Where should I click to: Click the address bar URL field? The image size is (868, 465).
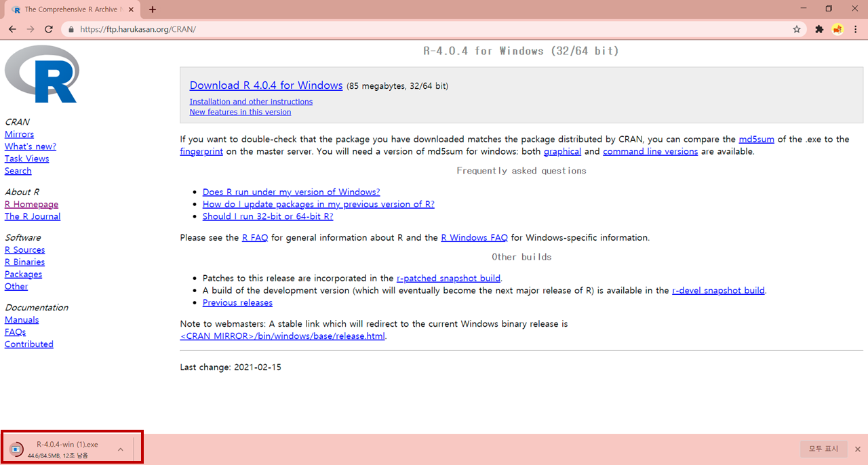click(434, 30)
